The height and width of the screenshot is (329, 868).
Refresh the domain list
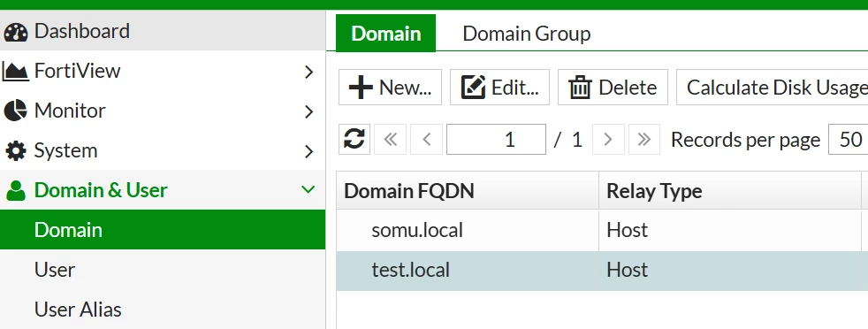354,139
